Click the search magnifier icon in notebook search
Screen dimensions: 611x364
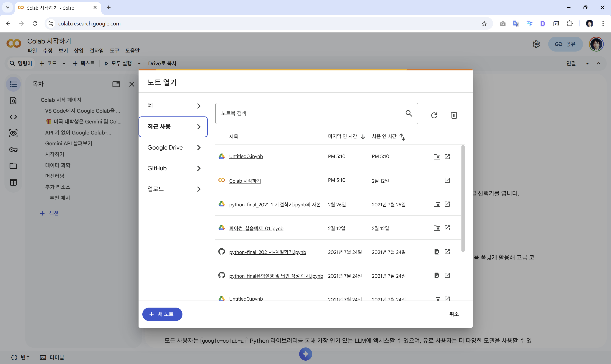(409, 113)
